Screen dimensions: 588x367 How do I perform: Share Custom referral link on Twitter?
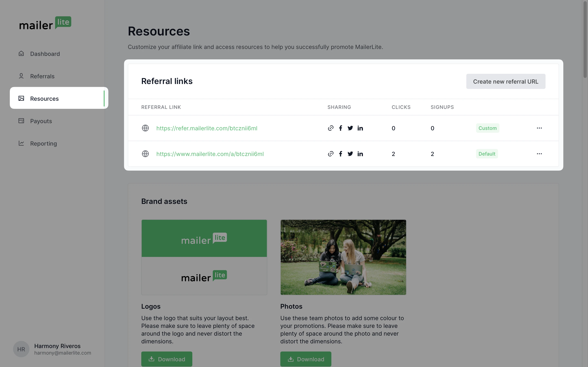tap(350, 128)
